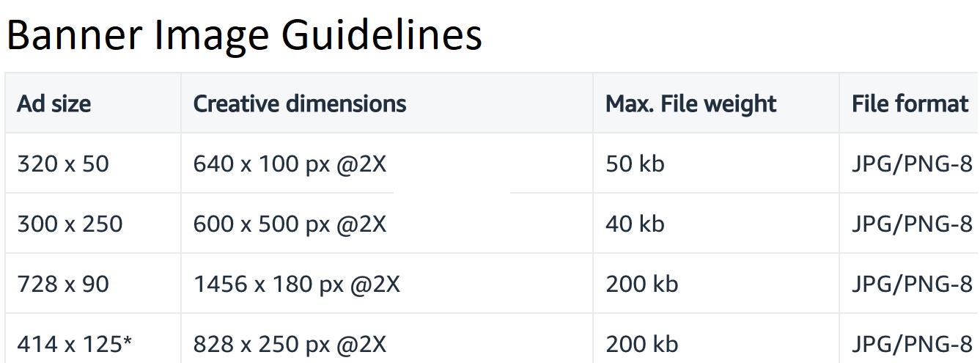Select the 320 x 50 ad size cell
The height and width of the screenshot is (363, 980).
(x=62, y=164)
